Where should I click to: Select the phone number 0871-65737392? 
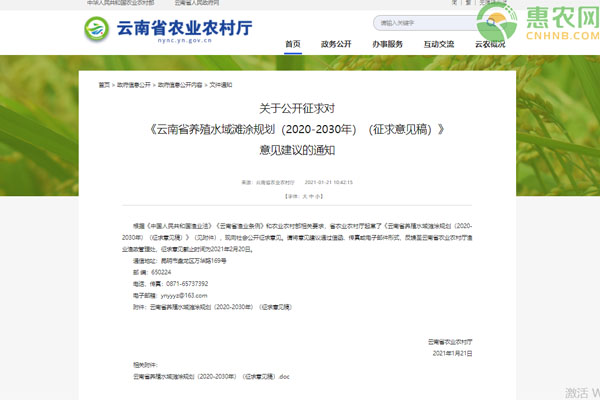[x=187, y=284]
